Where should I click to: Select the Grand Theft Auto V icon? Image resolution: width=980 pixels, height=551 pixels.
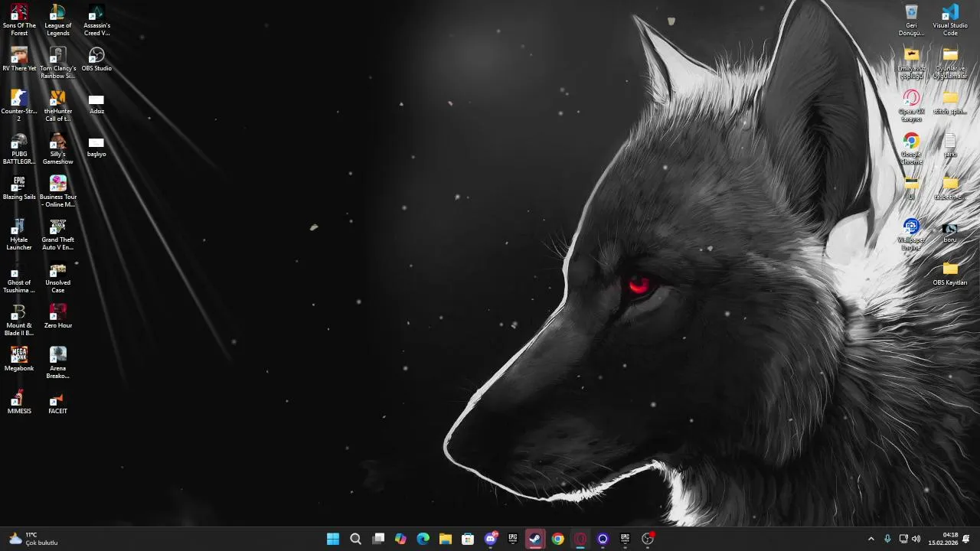pyautogui.click(x=57, y=234)
